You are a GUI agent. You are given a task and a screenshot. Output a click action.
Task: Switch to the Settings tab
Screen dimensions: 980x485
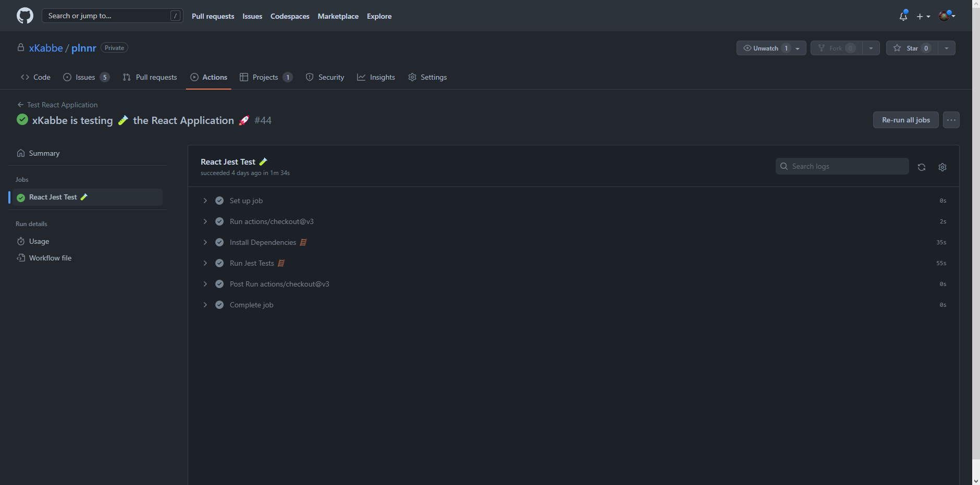click(427, 77)
